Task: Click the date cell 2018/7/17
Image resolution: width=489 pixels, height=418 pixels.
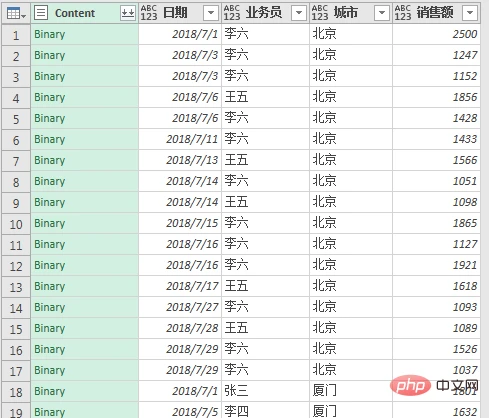Action: 180,286
